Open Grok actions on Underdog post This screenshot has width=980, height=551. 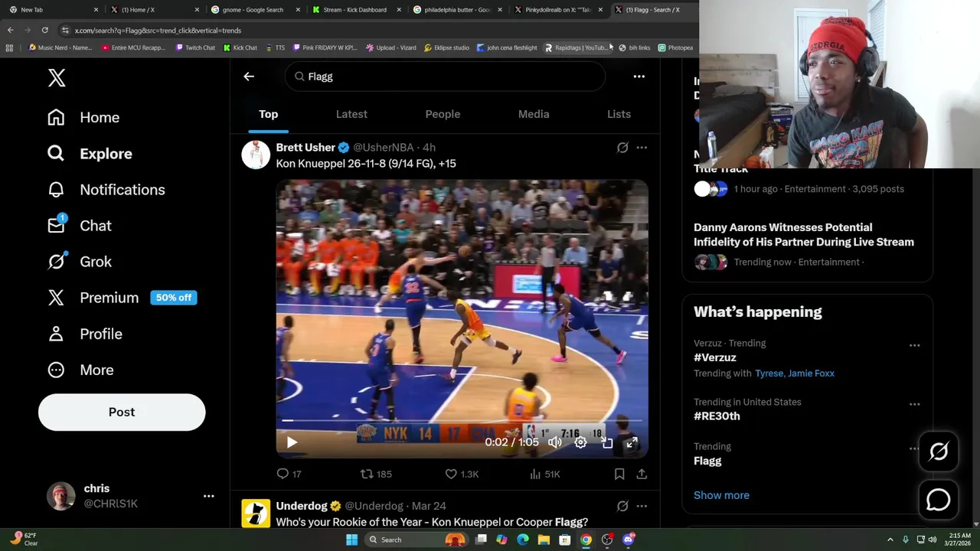tap(622, 506)
